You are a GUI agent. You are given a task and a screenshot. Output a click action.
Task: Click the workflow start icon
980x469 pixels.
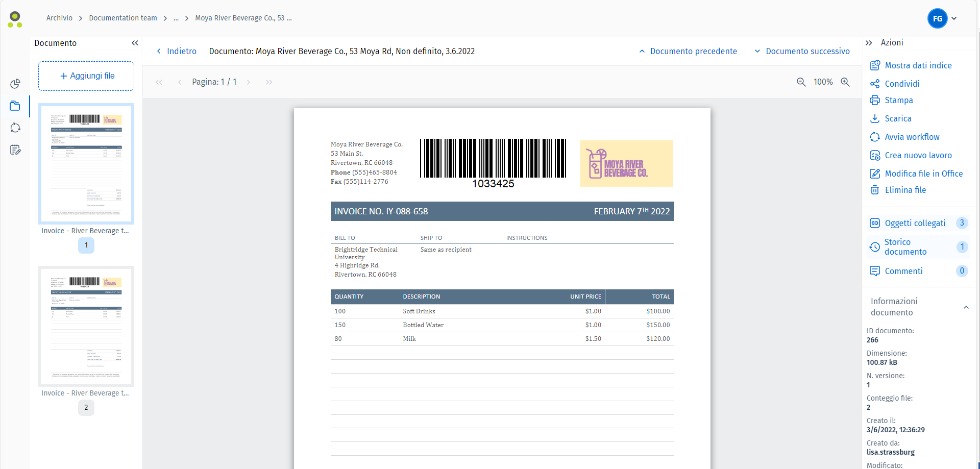tap(875, 137)
